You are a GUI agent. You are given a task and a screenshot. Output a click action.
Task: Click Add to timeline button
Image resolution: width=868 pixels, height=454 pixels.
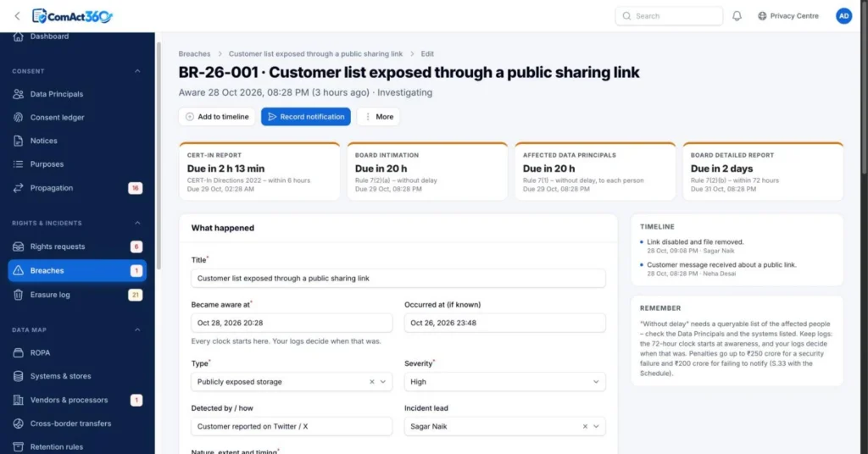coord(217,117)
